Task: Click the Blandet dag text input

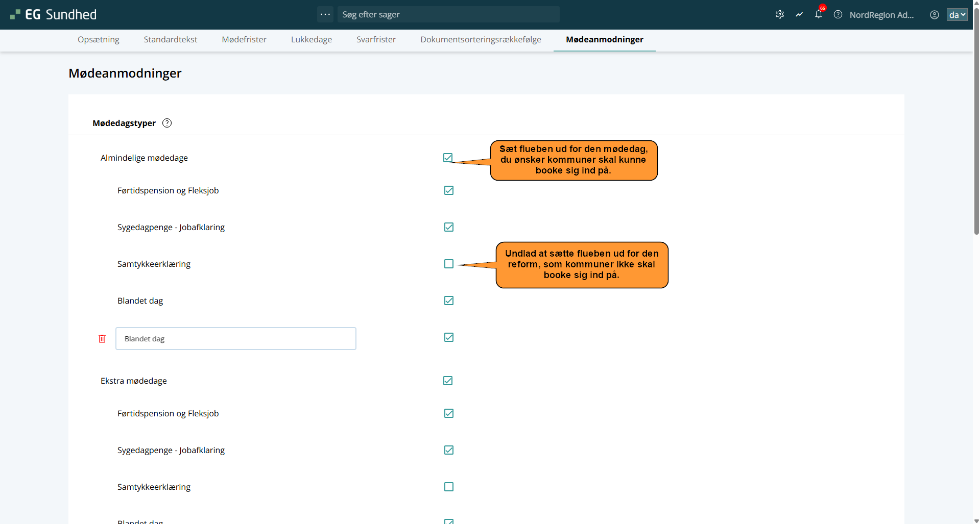Action: (x=235, y=339)
